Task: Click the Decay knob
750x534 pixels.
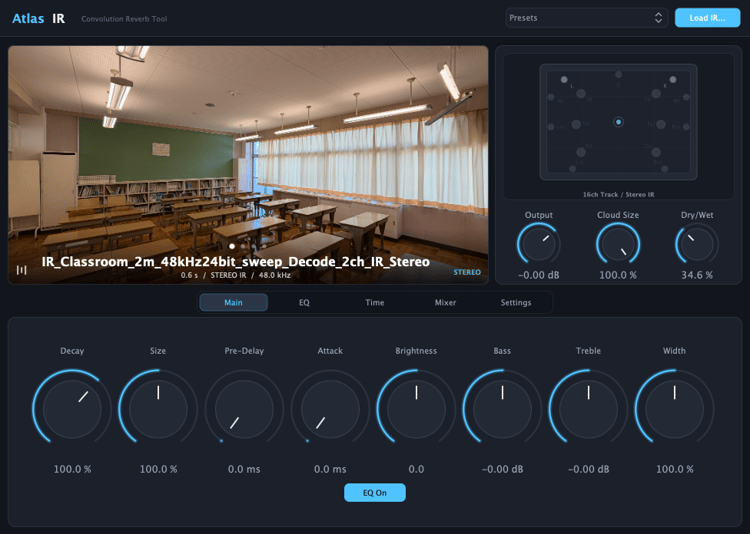Action: pos(72,409)
